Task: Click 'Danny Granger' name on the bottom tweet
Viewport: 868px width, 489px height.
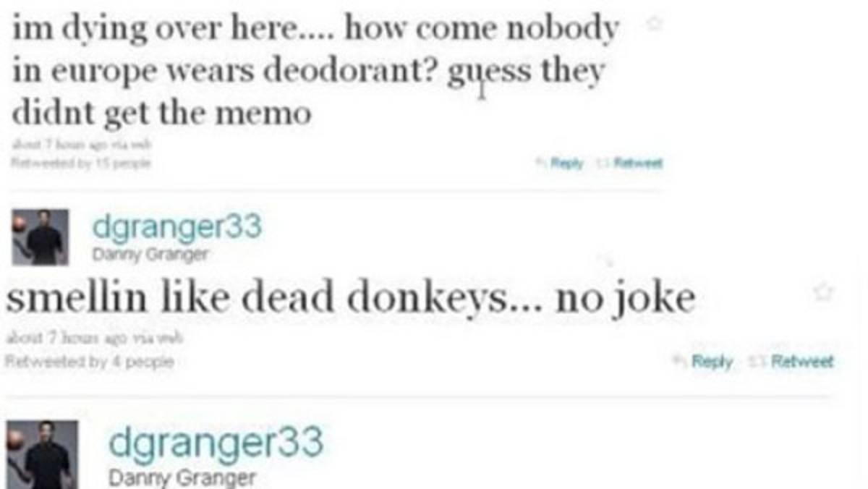Action: point(181,478)
